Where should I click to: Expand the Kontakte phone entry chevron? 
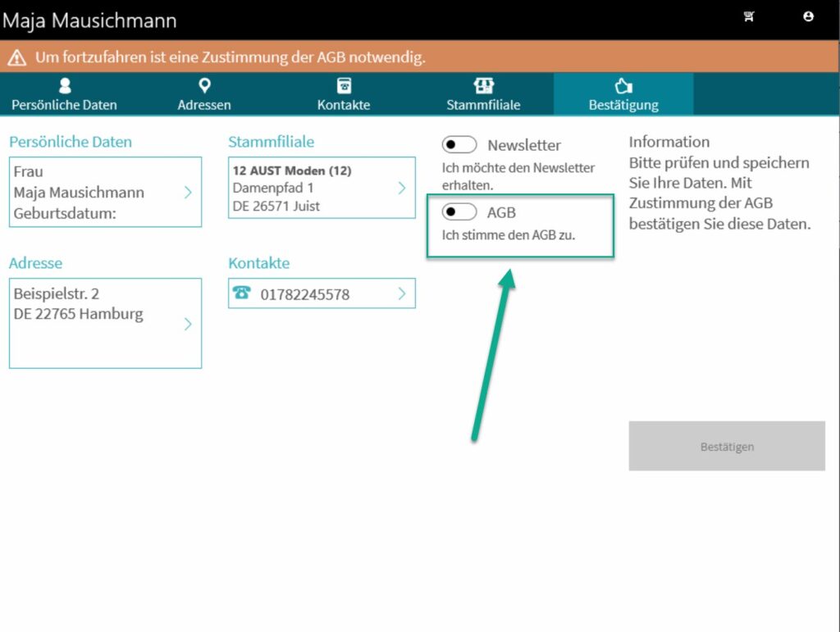pos(401,293)
